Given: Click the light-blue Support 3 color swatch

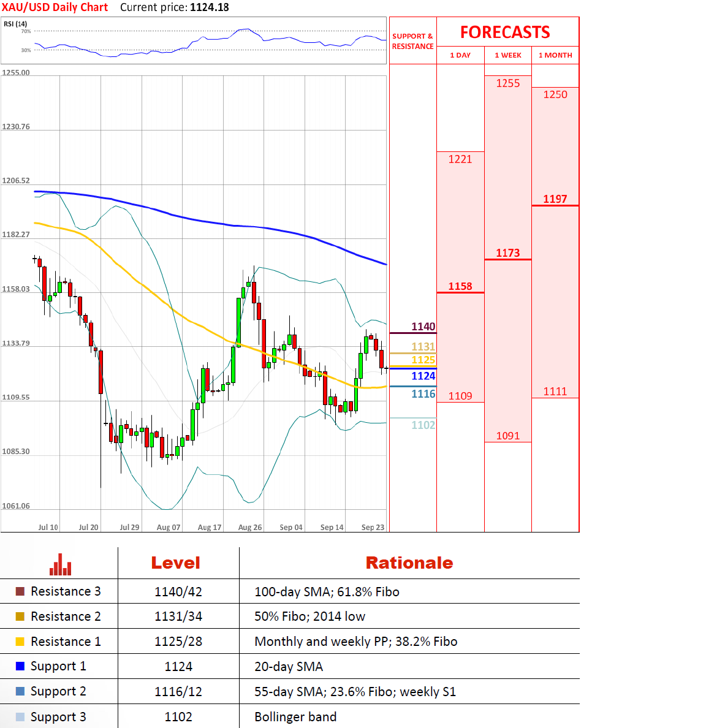Looking at the screenshot, I should (x=20, y=717).
